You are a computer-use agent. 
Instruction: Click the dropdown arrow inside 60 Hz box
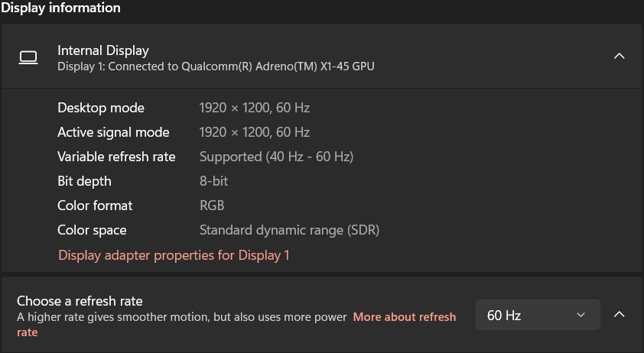[x=581, y=315]
